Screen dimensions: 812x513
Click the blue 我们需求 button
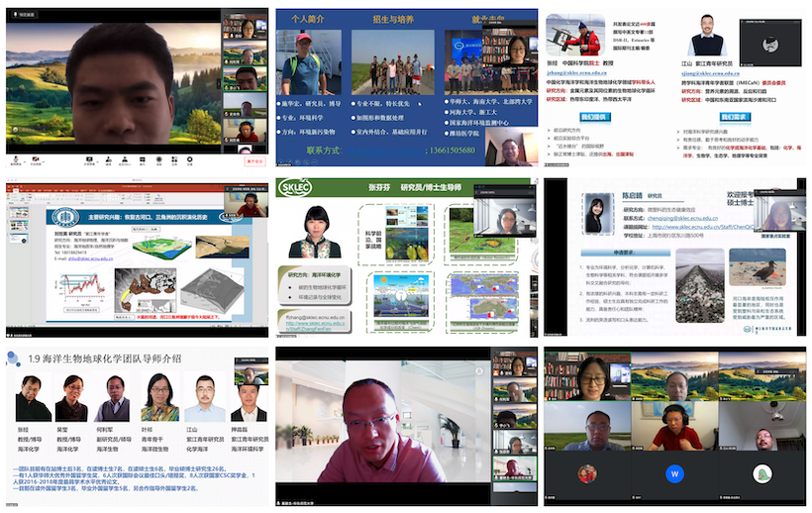733,117
